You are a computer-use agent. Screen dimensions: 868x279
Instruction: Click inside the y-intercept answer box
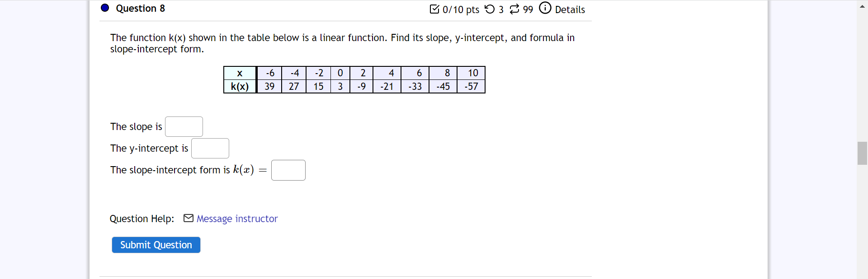click(210, 148)
